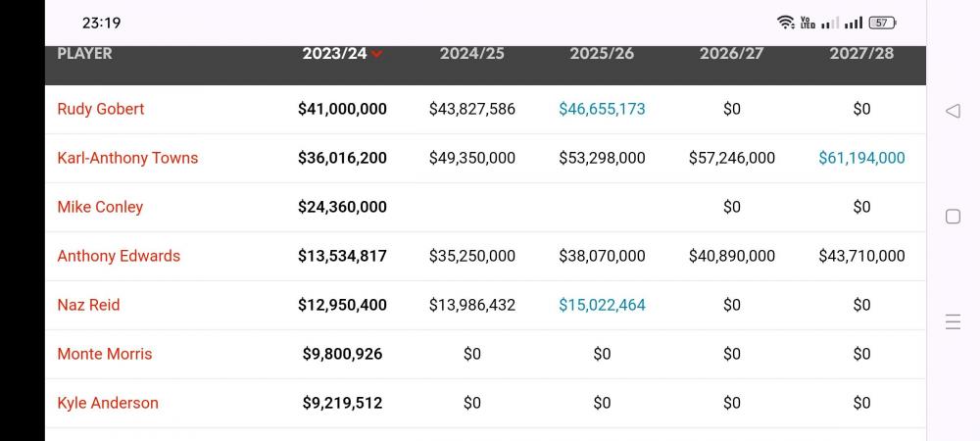Select the Mike Conley player link

pos(100,207)
